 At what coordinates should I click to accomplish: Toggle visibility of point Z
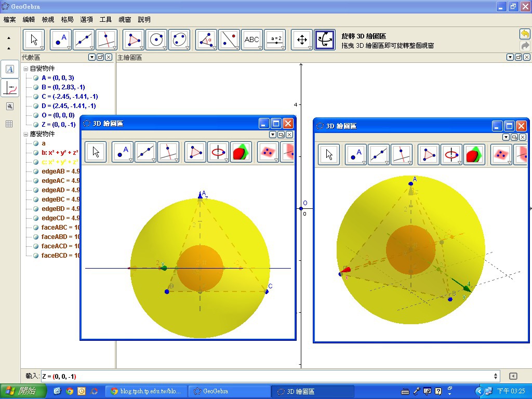coord(36,125)
